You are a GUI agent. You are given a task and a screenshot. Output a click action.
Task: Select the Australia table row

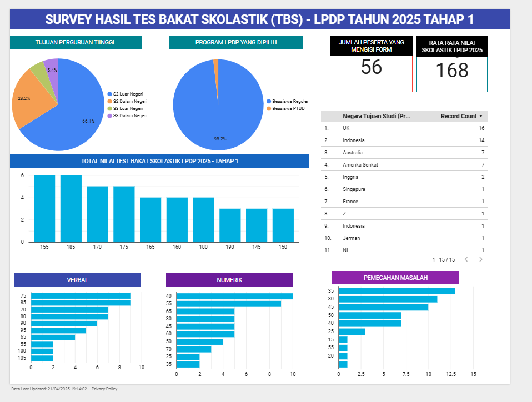coord(404,153)
